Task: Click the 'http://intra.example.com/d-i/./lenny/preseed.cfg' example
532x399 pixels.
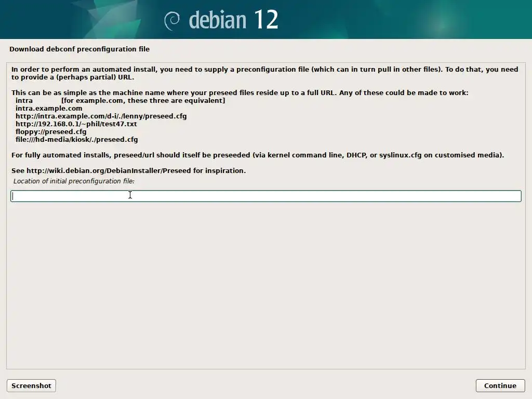Action: [x=101, y=116]
